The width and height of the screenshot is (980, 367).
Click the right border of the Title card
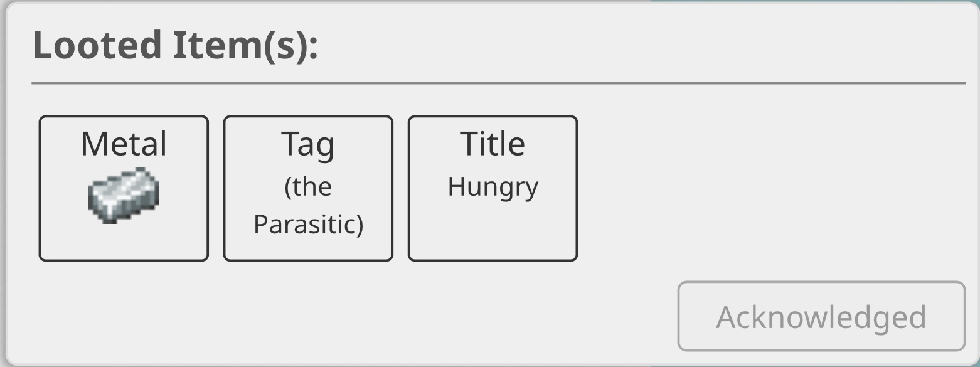[x=577, y=188]
